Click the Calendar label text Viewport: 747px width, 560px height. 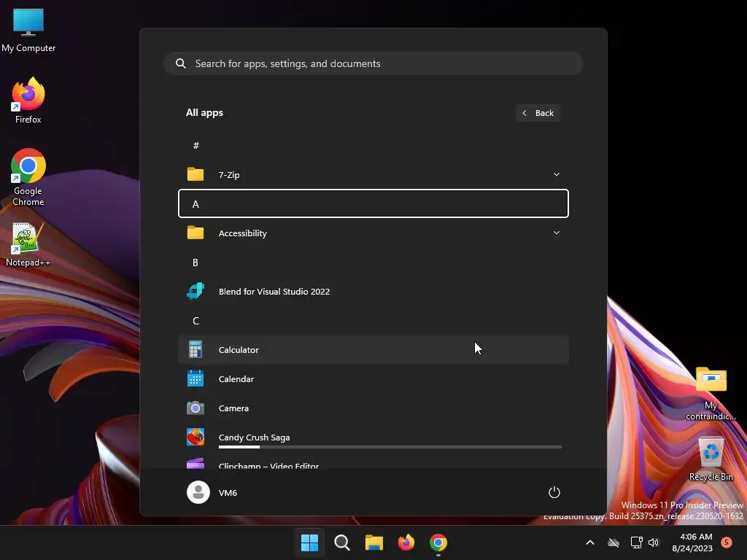(x=236, y=379)
